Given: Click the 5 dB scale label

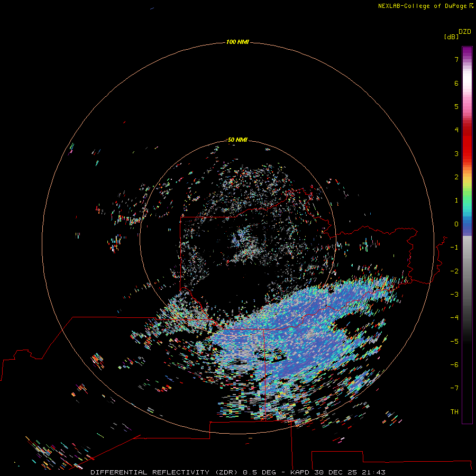Looking at the screenshot, I should pyautogui.click(x=456, y=106).
